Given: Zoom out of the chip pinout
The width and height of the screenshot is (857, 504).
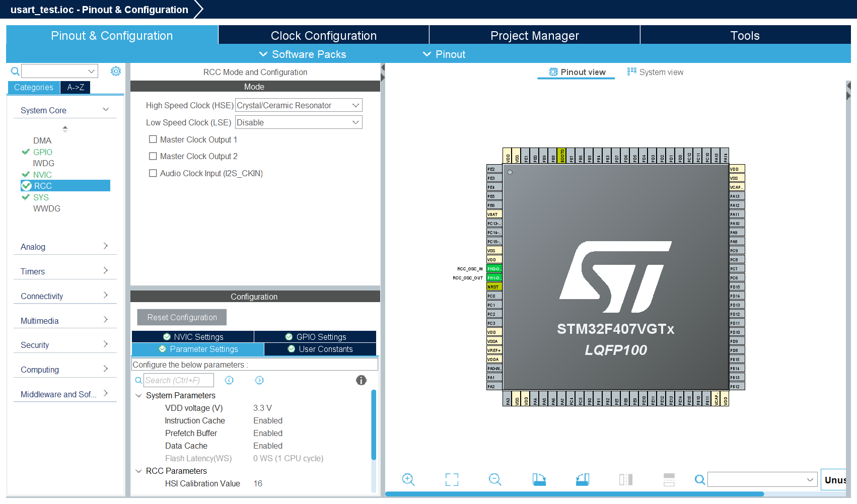Looking at the screenshot, I should pos(495,479).
